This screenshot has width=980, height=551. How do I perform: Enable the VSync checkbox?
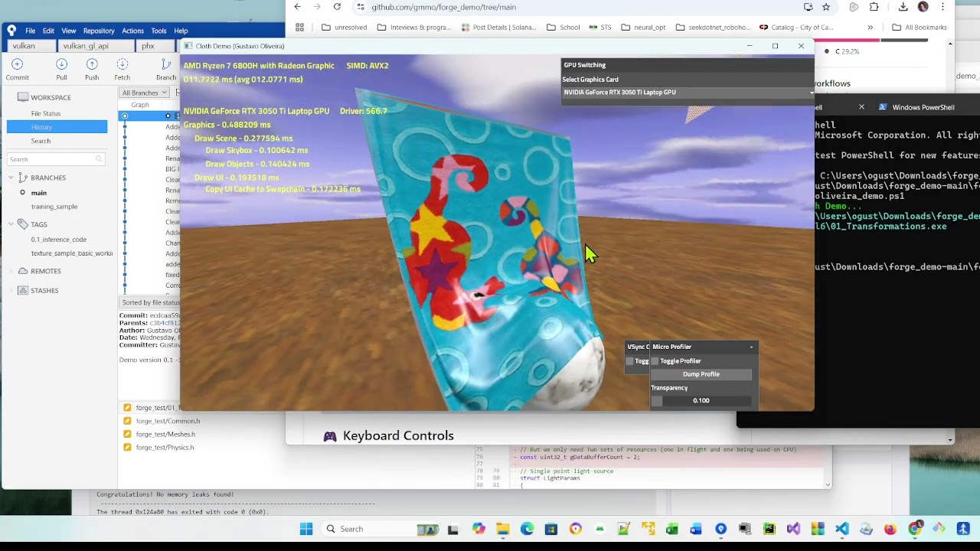point(630,361)
